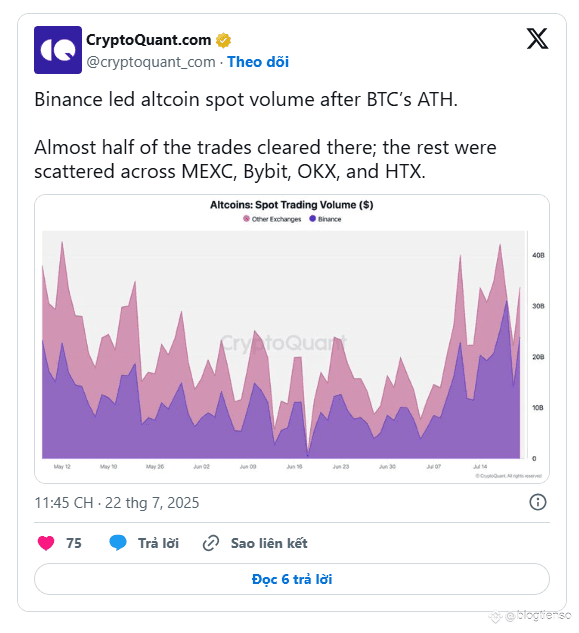Image resolution: width=579 pixels, height=633 pixels.
Task: Open the tweet info circle icon
Action: pyautogui.click(x=537, y=502)
